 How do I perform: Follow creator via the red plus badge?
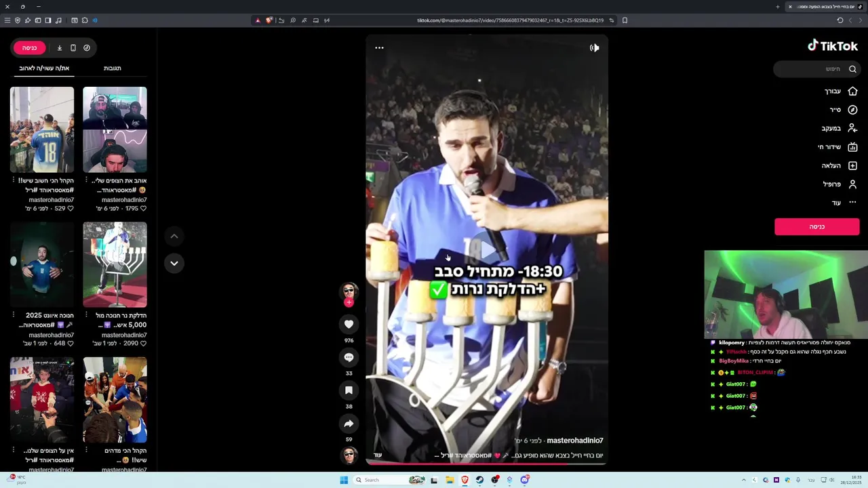click(x=349, y=302)
